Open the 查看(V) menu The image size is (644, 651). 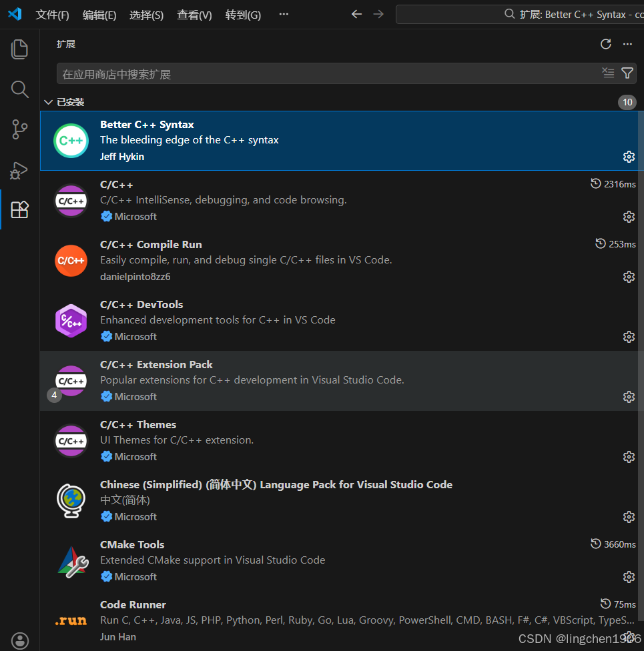tap(194, 15)
